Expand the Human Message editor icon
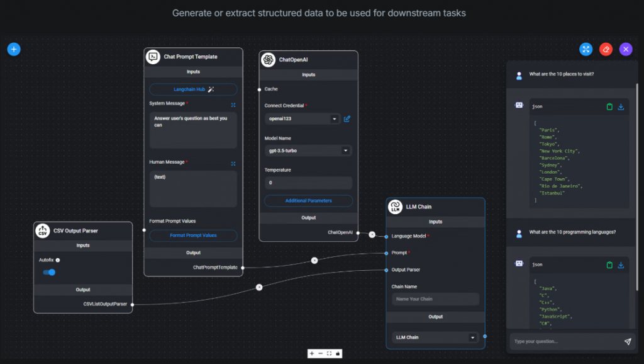 point(233,163)
